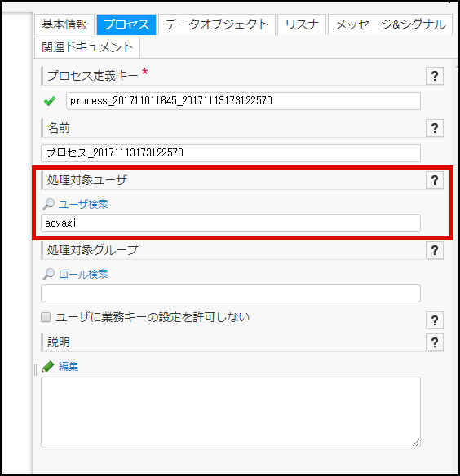Grab the text area resize handle
The height and width of the screenshot is (476, 460).
416,443
